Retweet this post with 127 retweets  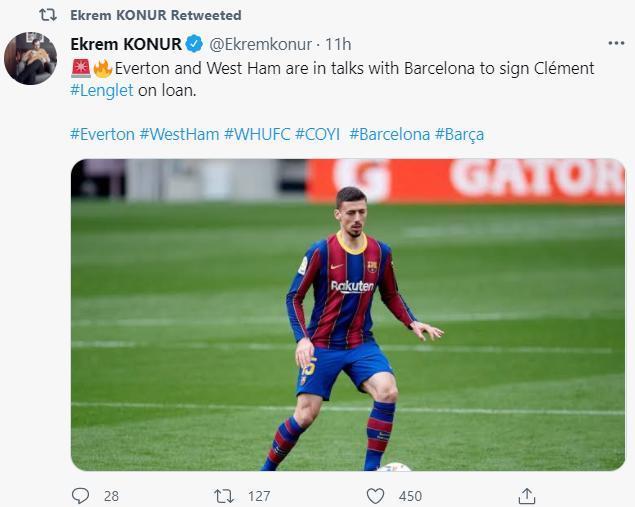[x=226, y=495]
